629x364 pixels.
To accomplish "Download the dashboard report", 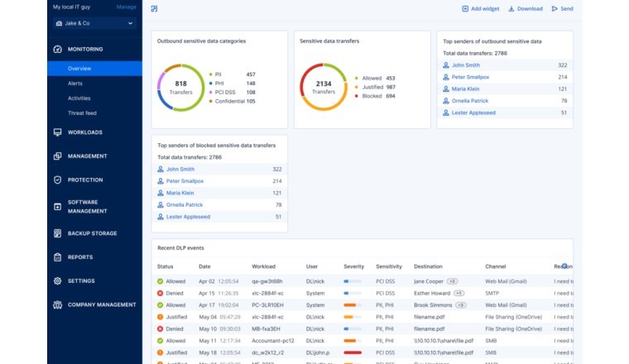I will (x=525, y=9).
